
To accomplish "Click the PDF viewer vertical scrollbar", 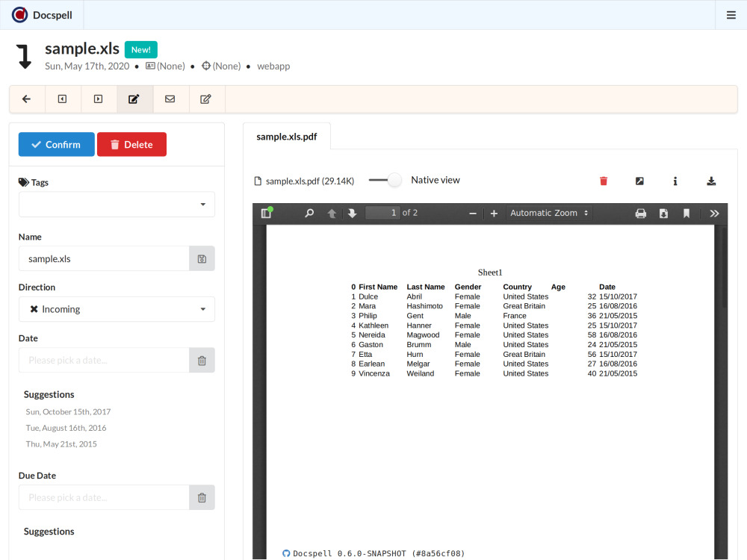I will 723,269.
